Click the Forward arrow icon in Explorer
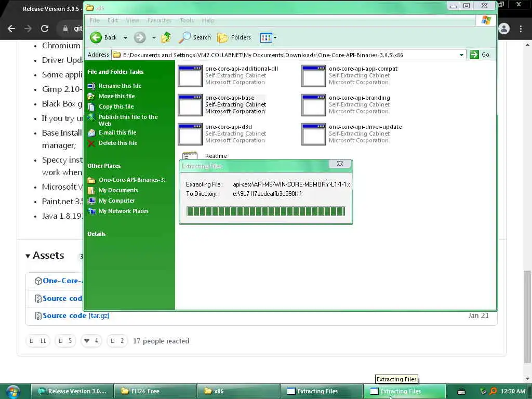This screenshot has width=532, height=399. [x=139, y=37]
